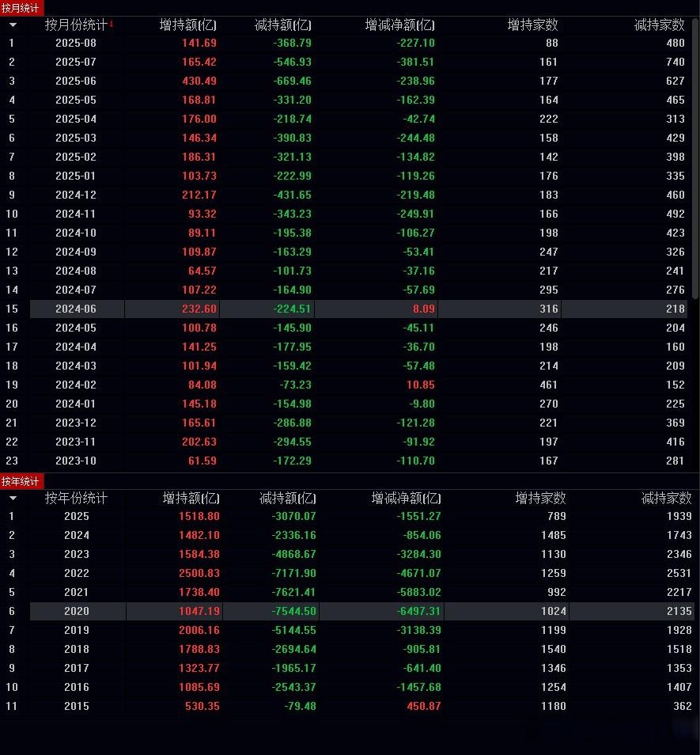
Task: Click the monthly table vertical scrollbar
Action: tap(695, 158)
